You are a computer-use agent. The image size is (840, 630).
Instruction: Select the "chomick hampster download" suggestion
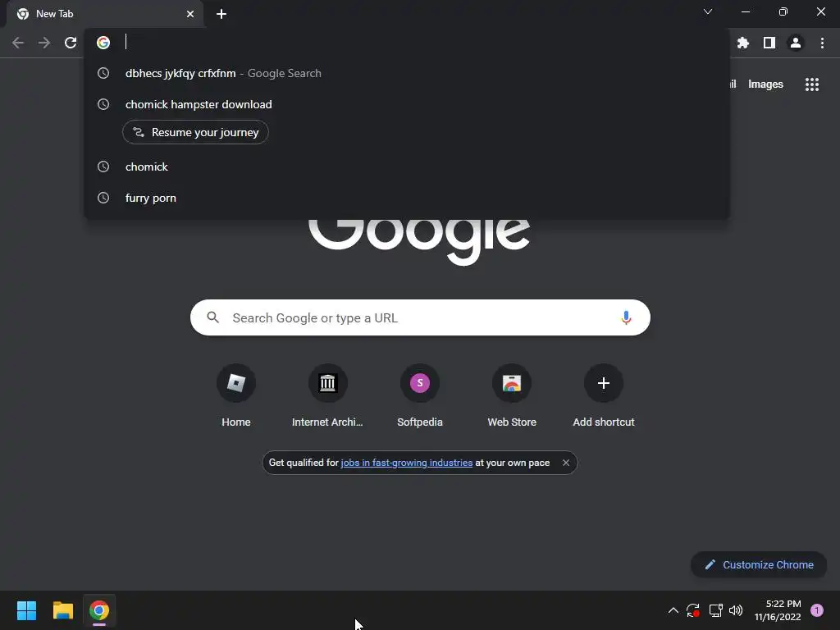coord(407,104)
